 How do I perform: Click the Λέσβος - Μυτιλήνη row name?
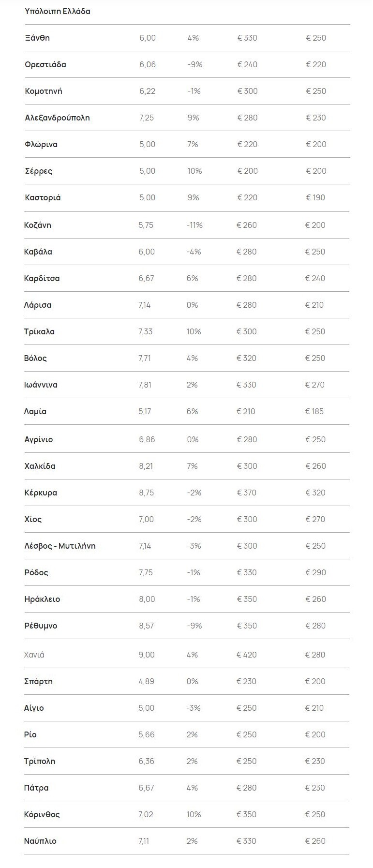[x=60, y=546]
